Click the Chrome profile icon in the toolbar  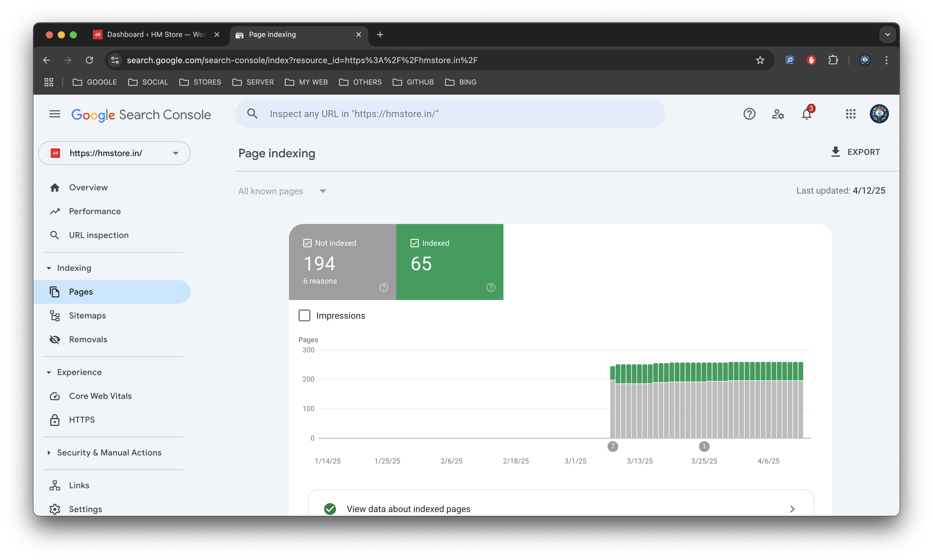pos(865,60)
